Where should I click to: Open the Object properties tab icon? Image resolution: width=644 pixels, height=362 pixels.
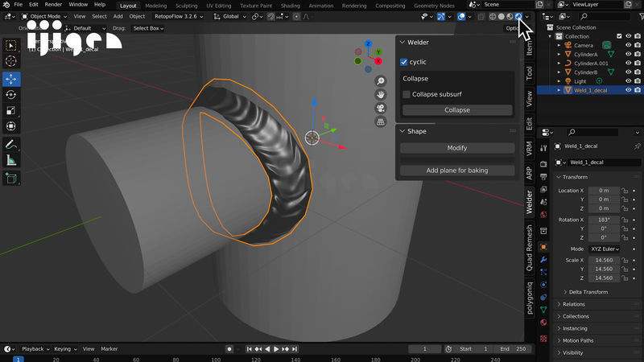[x=543, y=247]
